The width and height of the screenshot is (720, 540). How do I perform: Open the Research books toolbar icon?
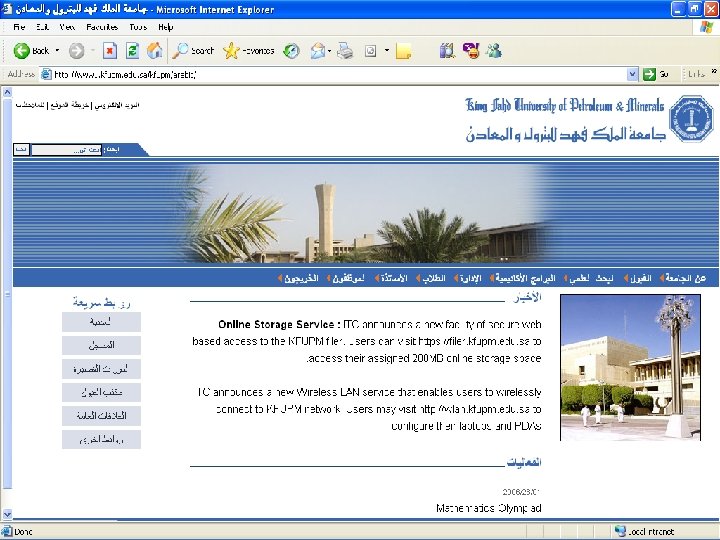tap(447, 51)
